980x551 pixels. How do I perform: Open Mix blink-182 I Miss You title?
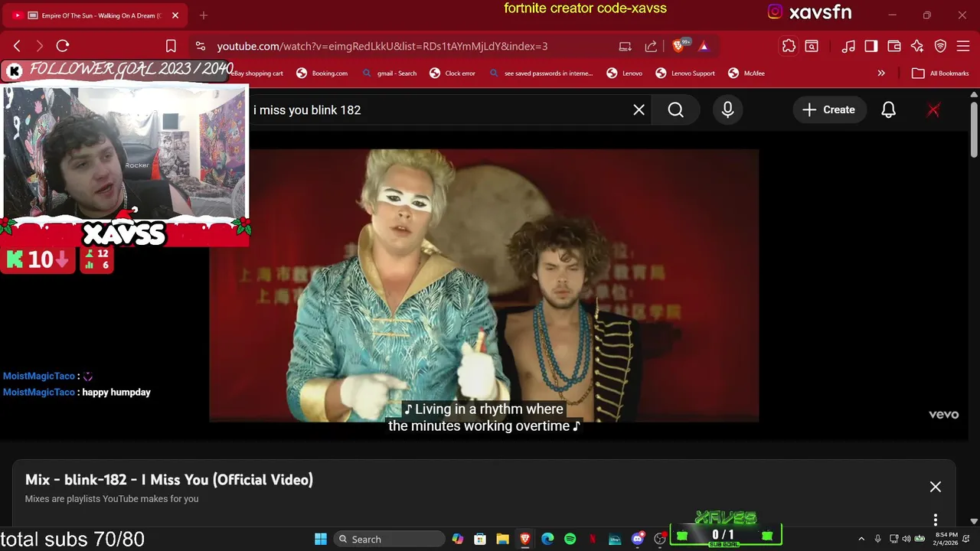tap(169, 480)
